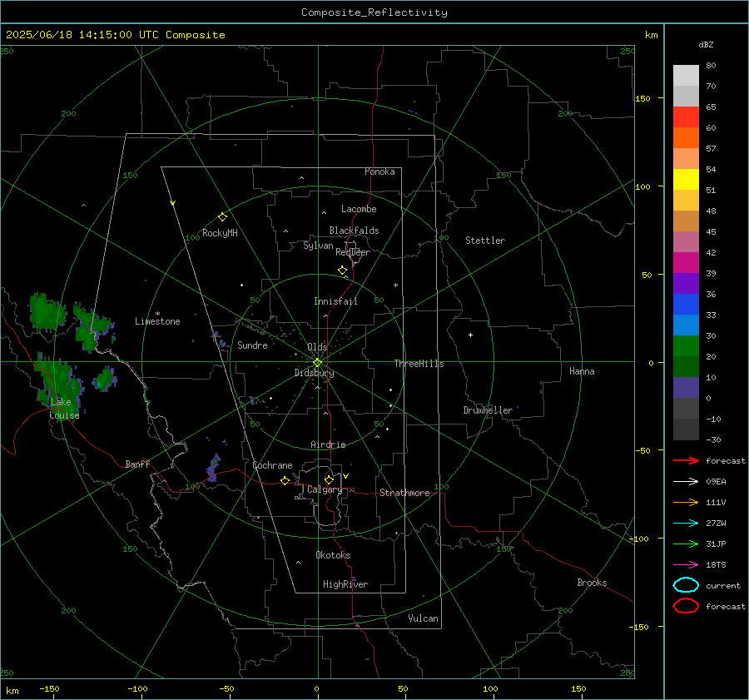Click the Innisfail label
This screenshot has width=749, height=700.
coord(335,301)
